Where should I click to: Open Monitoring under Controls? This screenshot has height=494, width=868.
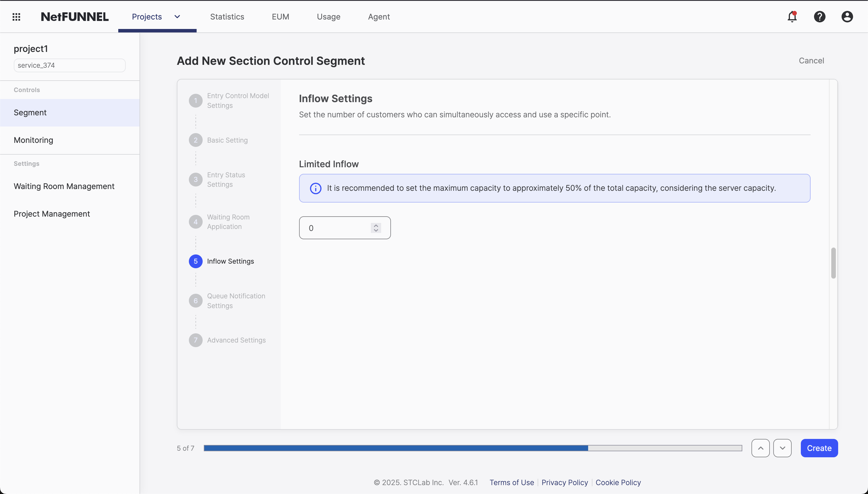[x=33, y=140]
